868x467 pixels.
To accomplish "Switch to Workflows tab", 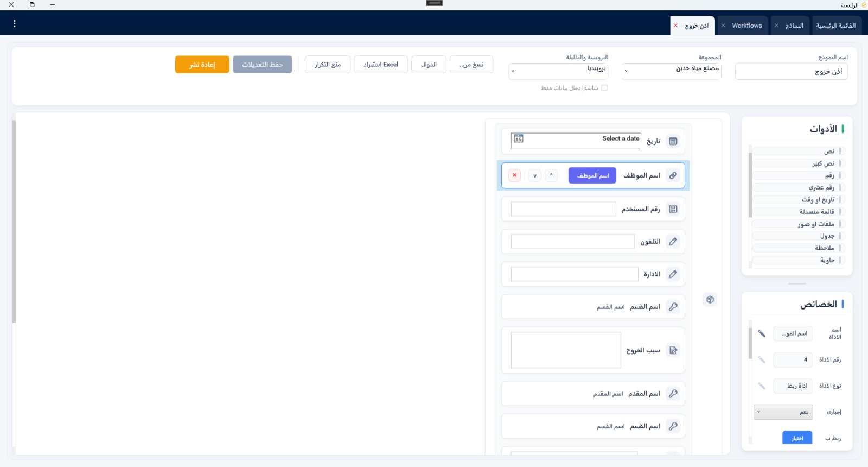I will click(x=743, y=26).
